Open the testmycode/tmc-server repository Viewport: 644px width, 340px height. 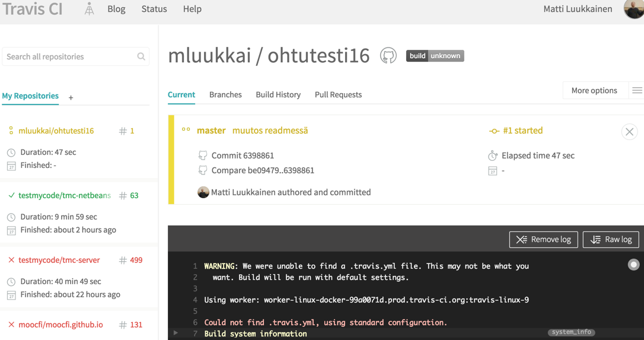click(59, 260)
